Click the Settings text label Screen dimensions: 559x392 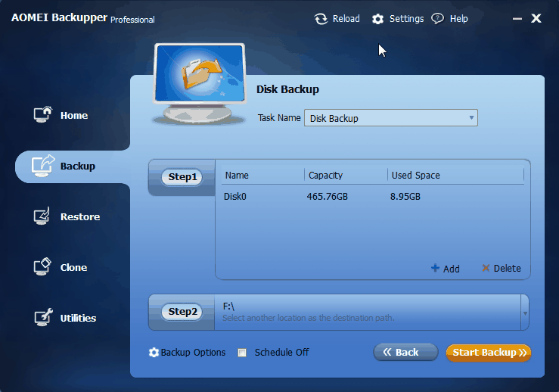[406, 19]
